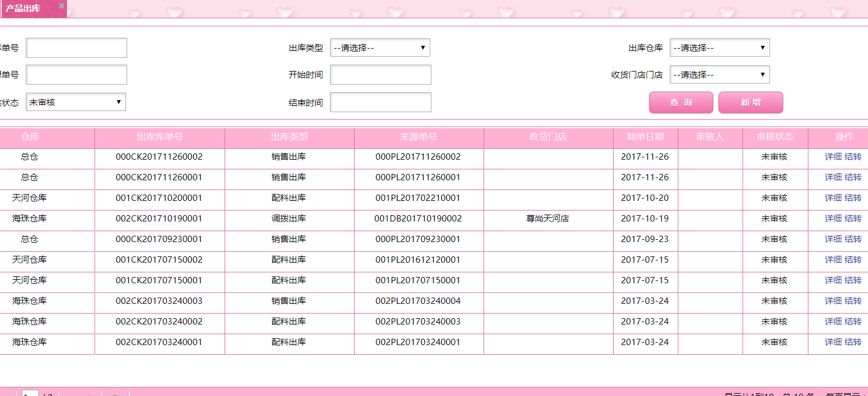Open the 出库类型 dropdown
The width and height of the screenshot is (868, 396).
coord(380,47)
